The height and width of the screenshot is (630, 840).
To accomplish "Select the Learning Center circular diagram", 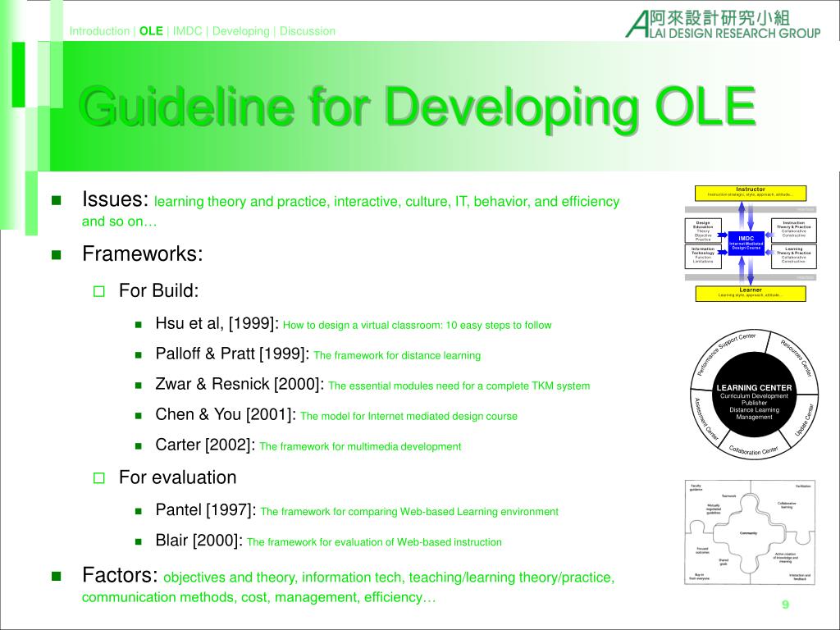I will click(755, 393).
